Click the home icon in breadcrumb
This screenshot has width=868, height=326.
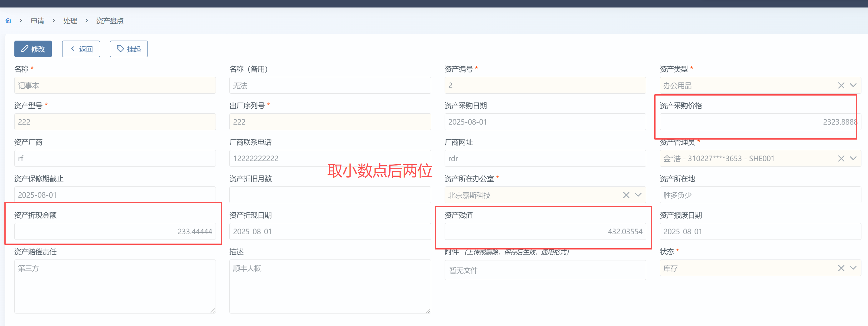[x=8, y=21]
